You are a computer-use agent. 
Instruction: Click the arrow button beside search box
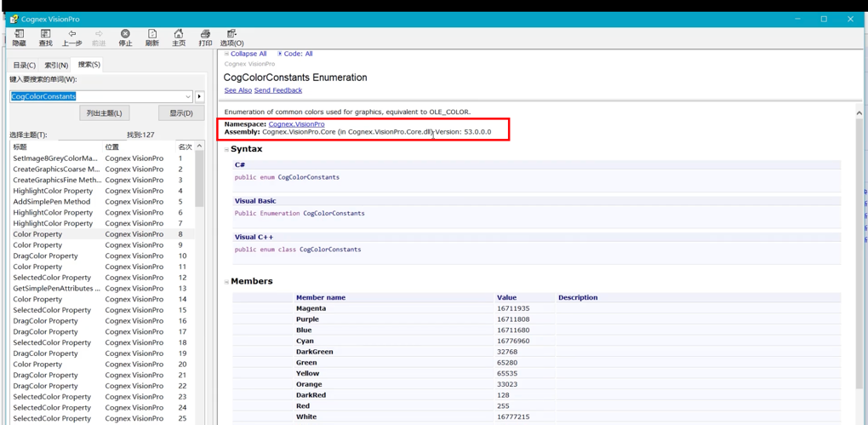199,96
